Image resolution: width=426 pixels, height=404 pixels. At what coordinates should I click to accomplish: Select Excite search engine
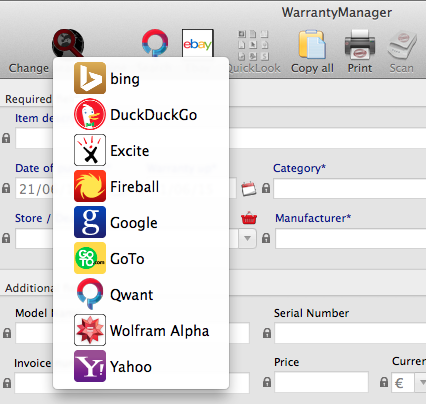click(141, 151)
